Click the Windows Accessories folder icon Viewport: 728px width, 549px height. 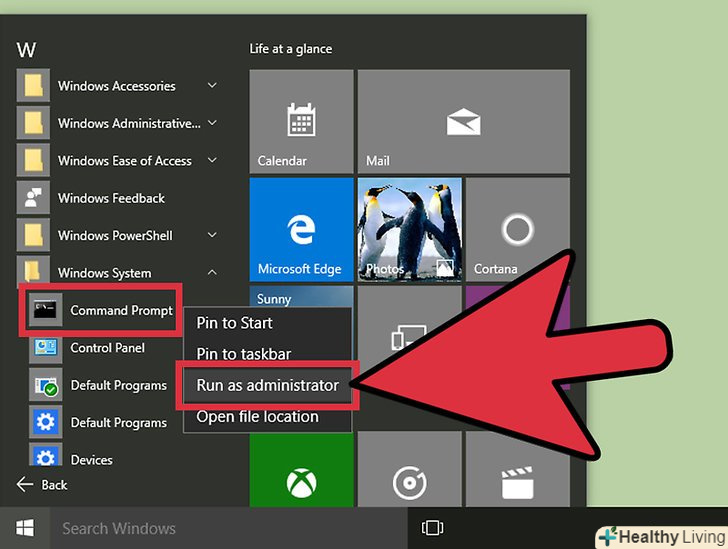click(x=33, y=85)
